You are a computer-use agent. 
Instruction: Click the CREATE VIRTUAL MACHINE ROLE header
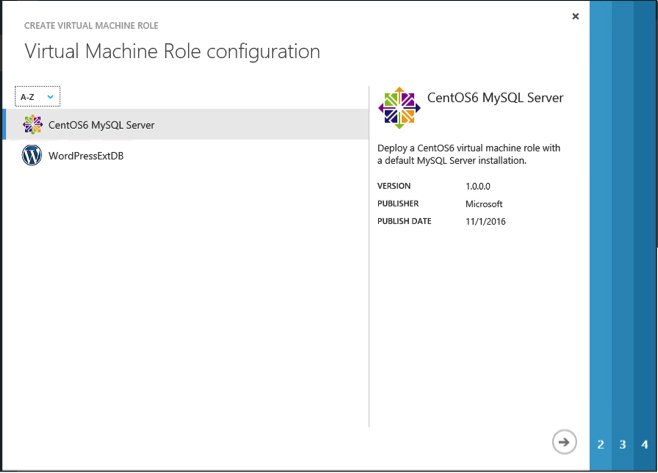pos(91,26)
